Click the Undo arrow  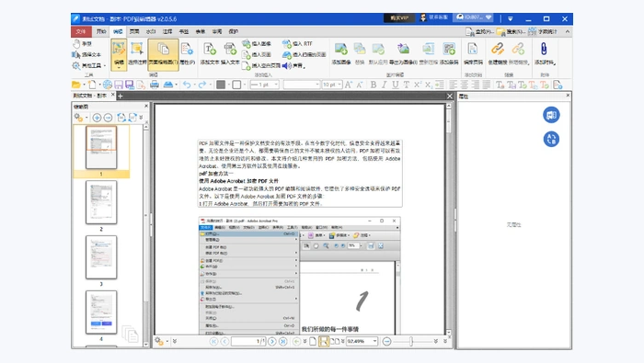(187, 85)
